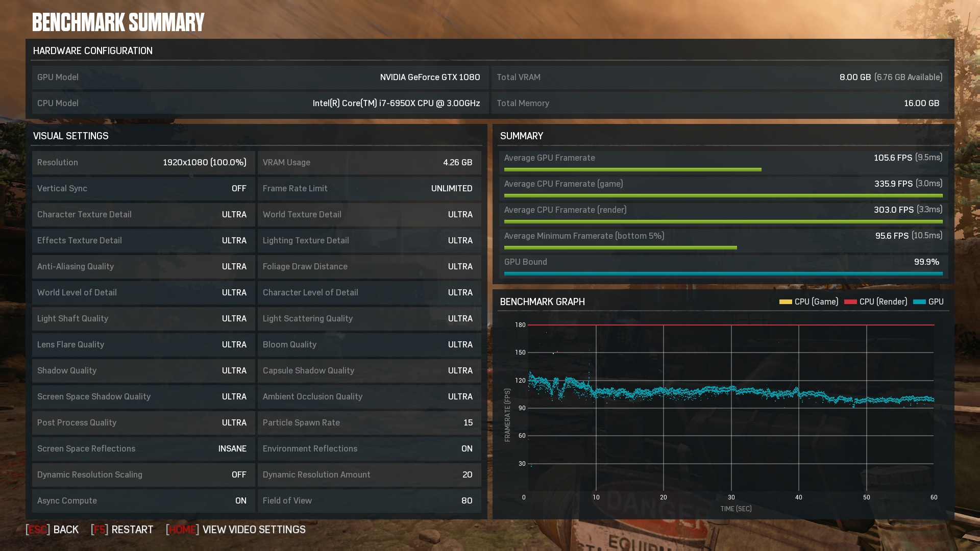980x551 pixels.
Task: Click the yellow CPU (Game) legend swatch
Action: point(786,302)
